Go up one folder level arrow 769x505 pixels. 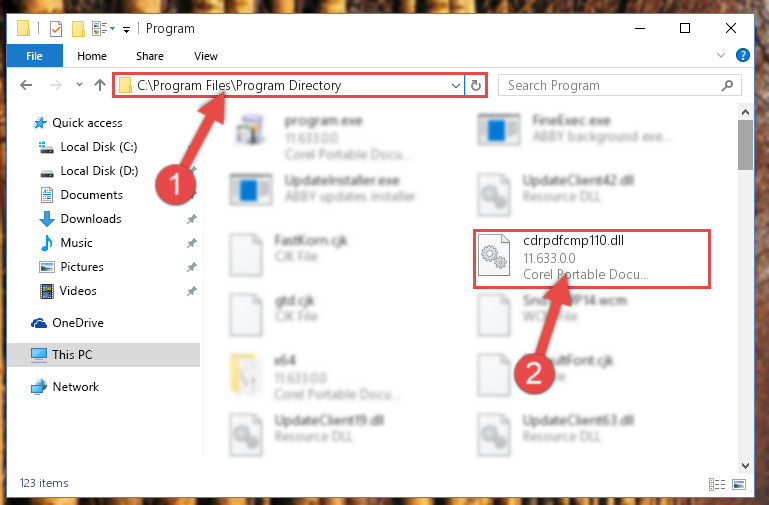coord(100,85)
